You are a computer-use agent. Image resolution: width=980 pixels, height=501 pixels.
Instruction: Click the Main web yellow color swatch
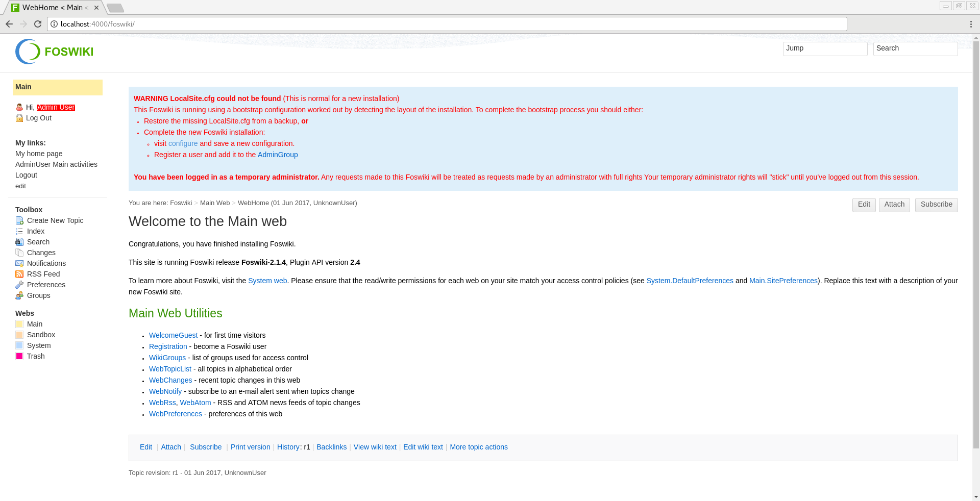pos(19,324)
